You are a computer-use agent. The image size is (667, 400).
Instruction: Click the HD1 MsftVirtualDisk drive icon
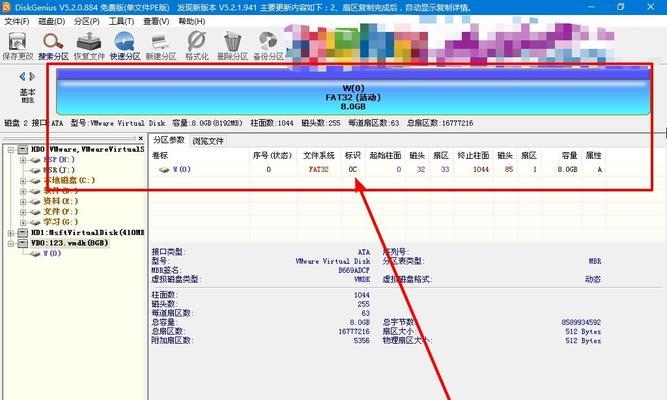(23, 233)
